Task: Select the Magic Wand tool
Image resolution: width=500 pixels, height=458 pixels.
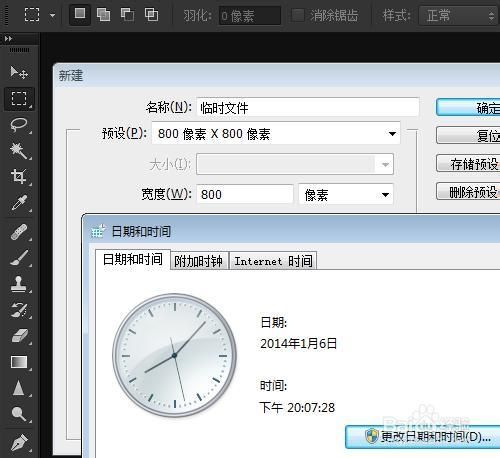Action: pyautogui.click(x=19, y=150)
